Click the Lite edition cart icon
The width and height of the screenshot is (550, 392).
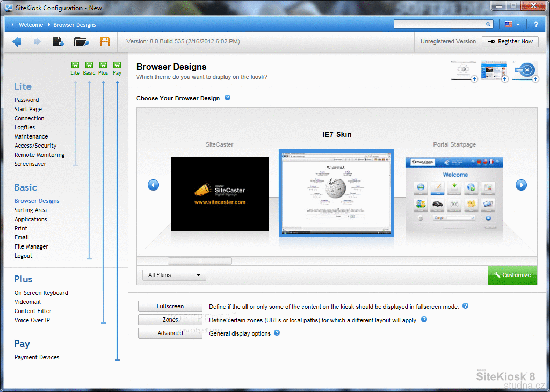tap(75, 65)
